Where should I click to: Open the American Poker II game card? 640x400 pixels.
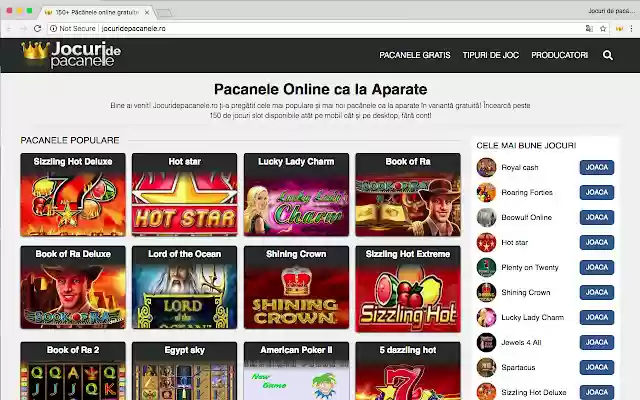click(296, 371)
